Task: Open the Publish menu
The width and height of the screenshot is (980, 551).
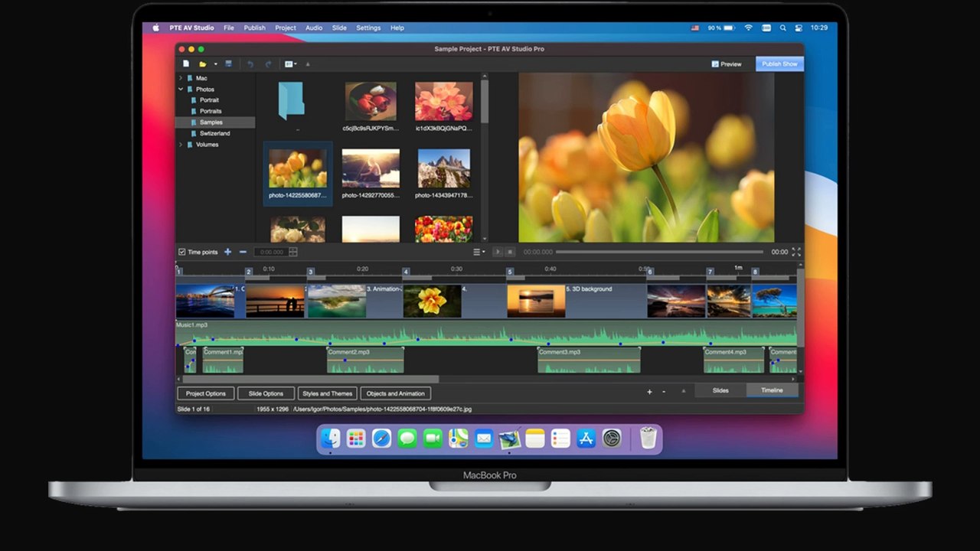Action: click(254, 28)
